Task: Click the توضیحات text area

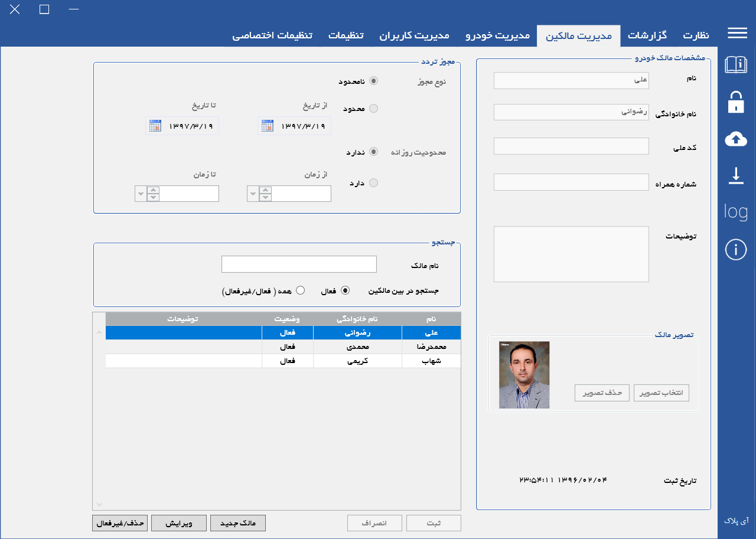Action: [x=571, y=254]
